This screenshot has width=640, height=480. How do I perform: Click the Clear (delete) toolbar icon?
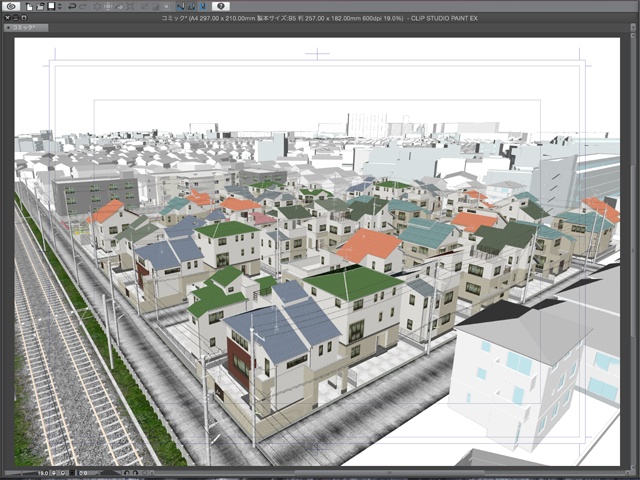pyautogui.click(x=97, y=7)
